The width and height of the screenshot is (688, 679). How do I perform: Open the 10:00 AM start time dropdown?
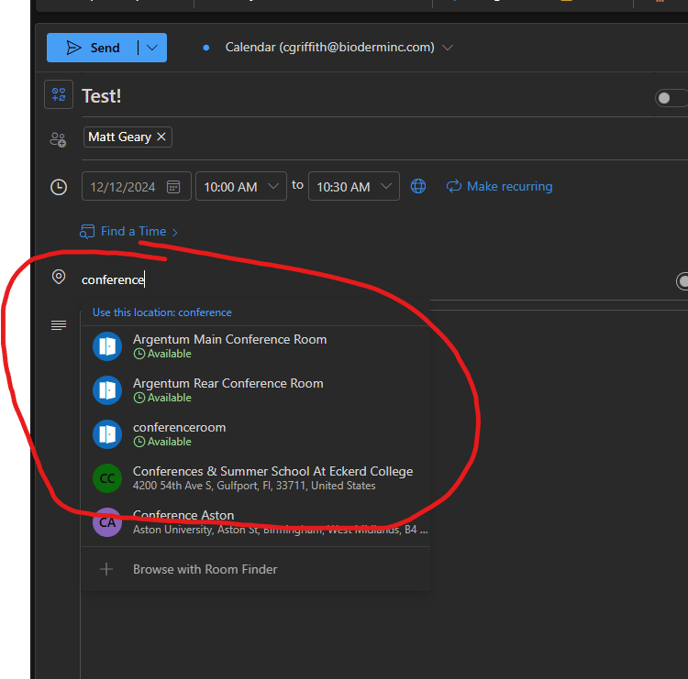241,187
